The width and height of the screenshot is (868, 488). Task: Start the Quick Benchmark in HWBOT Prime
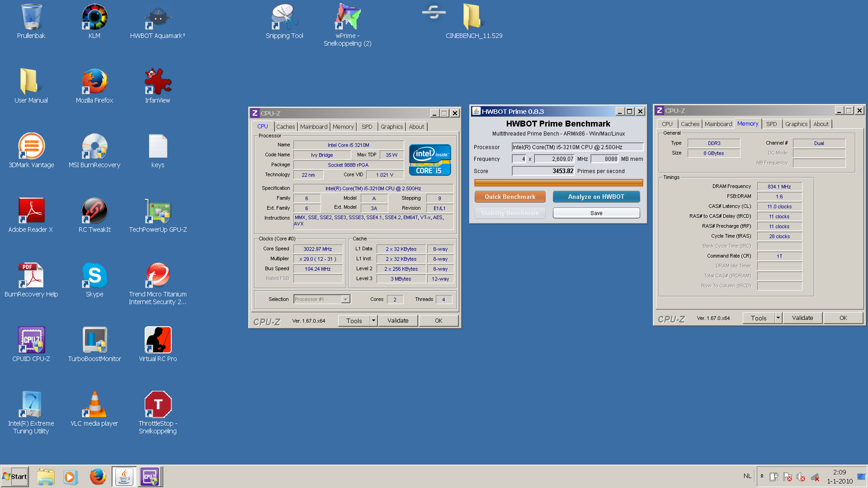click(x=510, y=197)
